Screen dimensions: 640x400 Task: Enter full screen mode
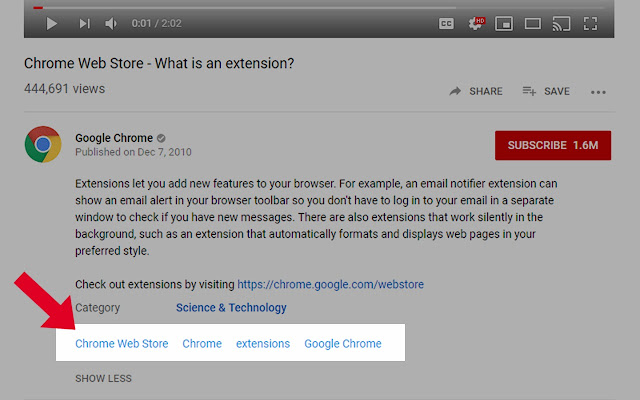(x=590, y=24)
